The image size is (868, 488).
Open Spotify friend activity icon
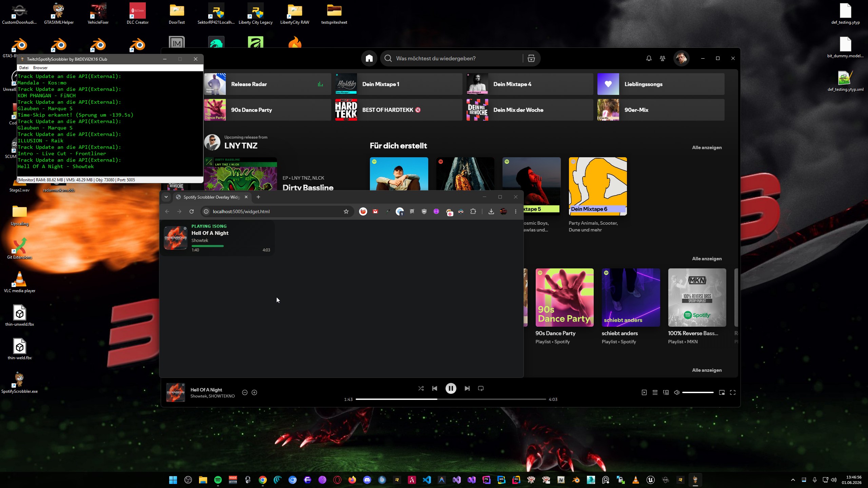663,58
